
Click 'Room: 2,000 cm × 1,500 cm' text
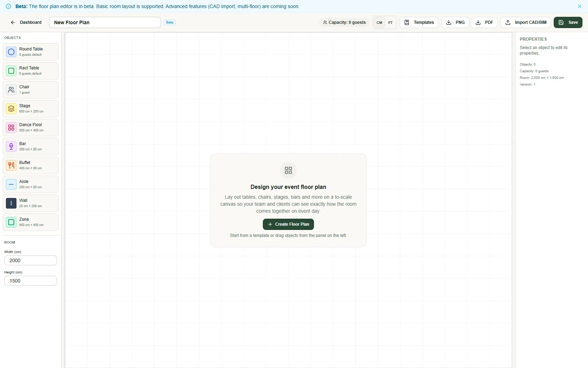point(541,78)
